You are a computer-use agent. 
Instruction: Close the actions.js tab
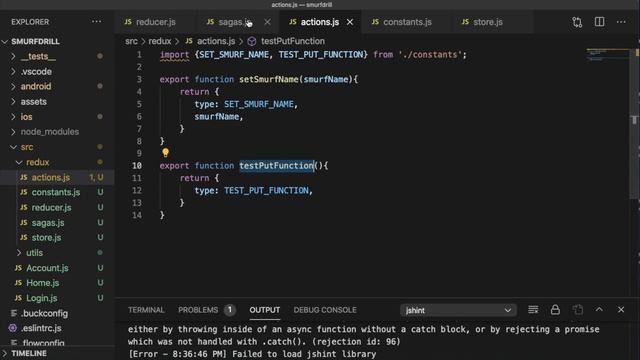pos(350,22)
